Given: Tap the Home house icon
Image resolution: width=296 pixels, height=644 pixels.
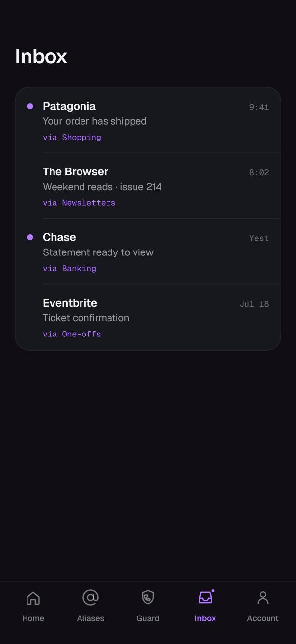Looking at the screenshot, I should [33, 598].
